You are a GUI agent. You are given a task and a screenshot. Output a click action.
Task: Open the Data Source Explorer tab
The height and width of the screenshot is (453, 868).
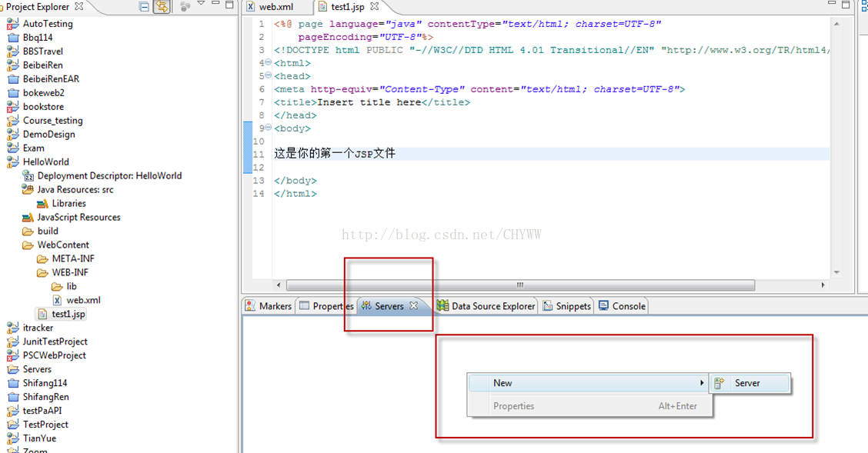(486, 306)
